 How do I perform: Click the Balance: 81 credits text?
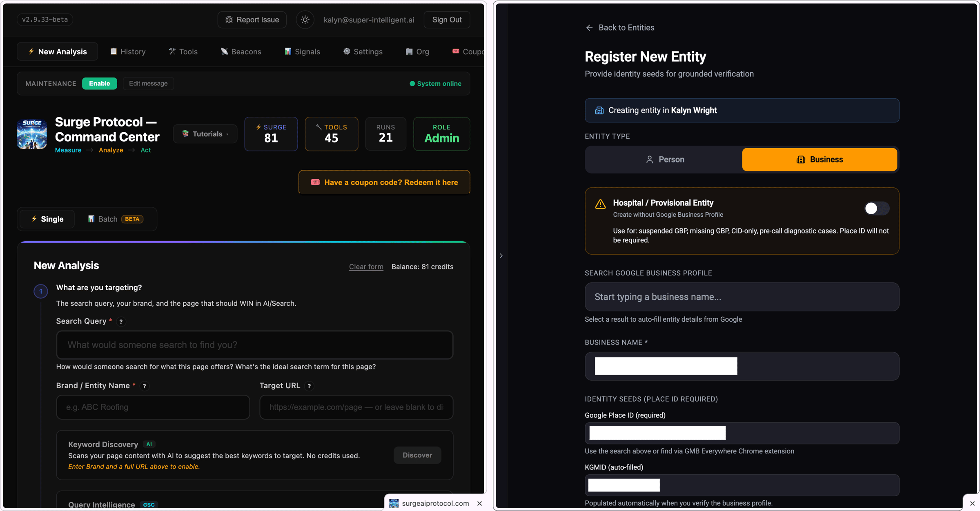pos(422,267)
